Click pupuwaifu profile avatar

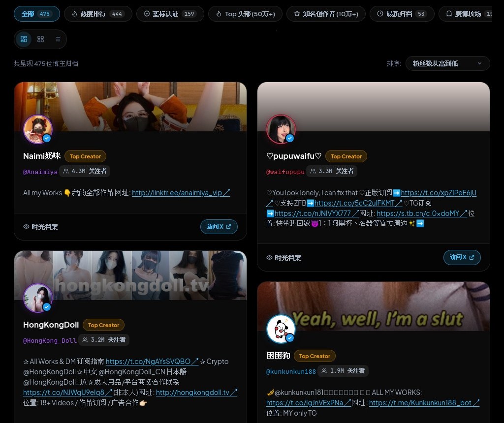[281, 129]
